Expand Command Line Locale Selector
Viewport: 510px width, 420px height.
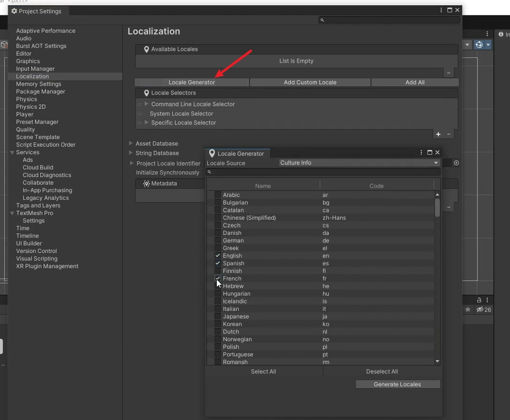[x=147, y=104]
